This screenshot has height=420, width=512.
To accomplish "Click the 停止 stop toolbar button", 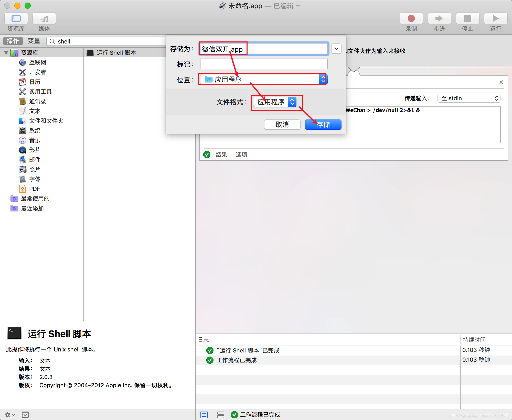I will point(467,19).
